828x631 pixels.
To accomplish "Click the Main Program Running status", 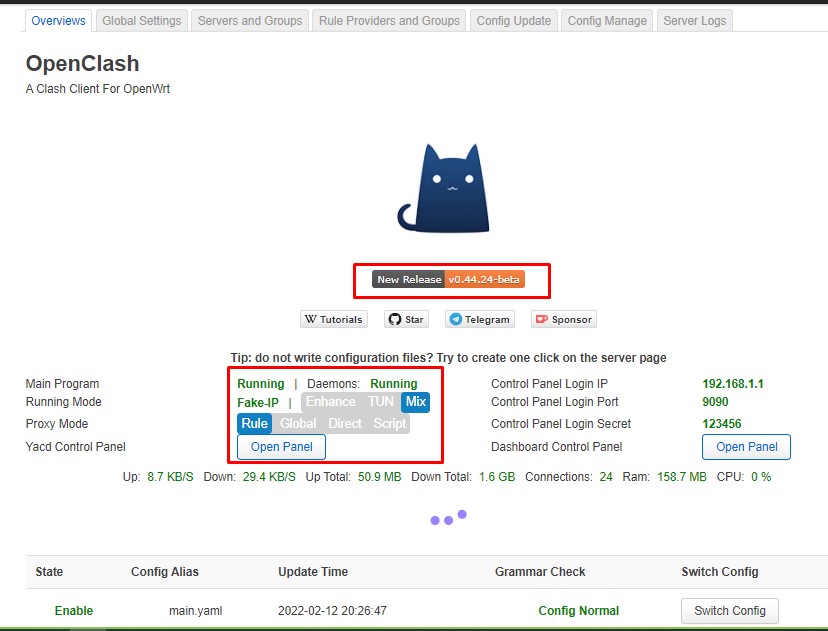I will click(x=261, y=384).
